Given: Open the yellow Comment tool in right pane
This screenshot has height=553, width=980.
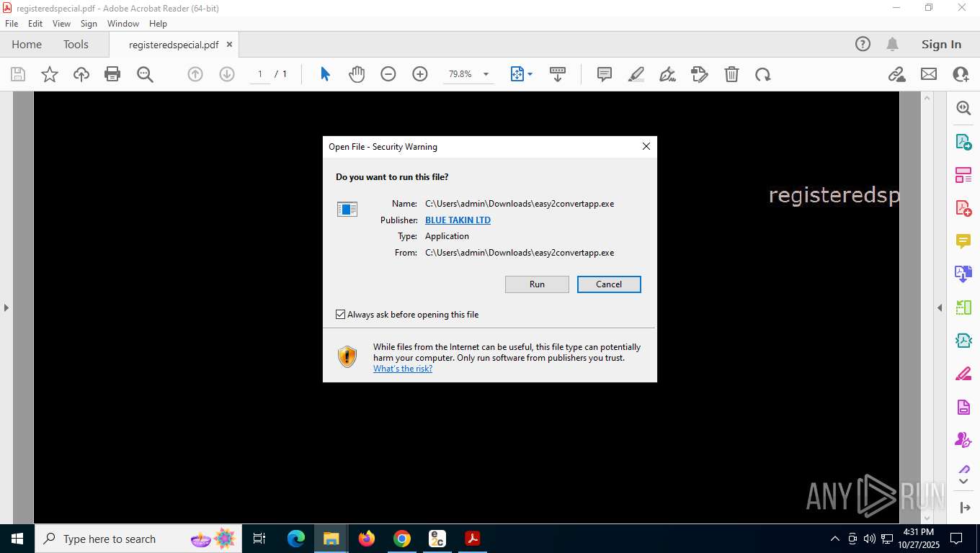Looking at the screenshot, I should pyautogui.click(x=963, y=241).
